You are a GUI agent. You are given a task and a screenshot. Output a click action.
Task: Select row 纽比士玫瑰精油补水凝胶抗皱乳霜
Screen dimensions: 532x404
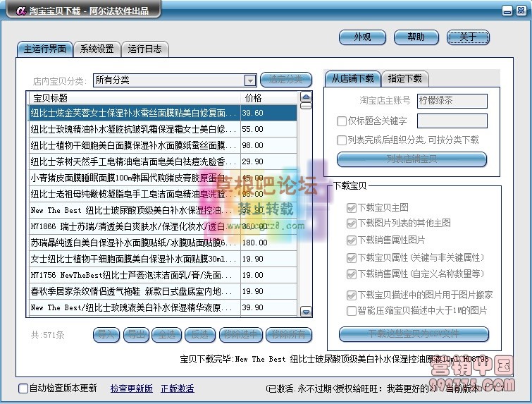[163, 129]
